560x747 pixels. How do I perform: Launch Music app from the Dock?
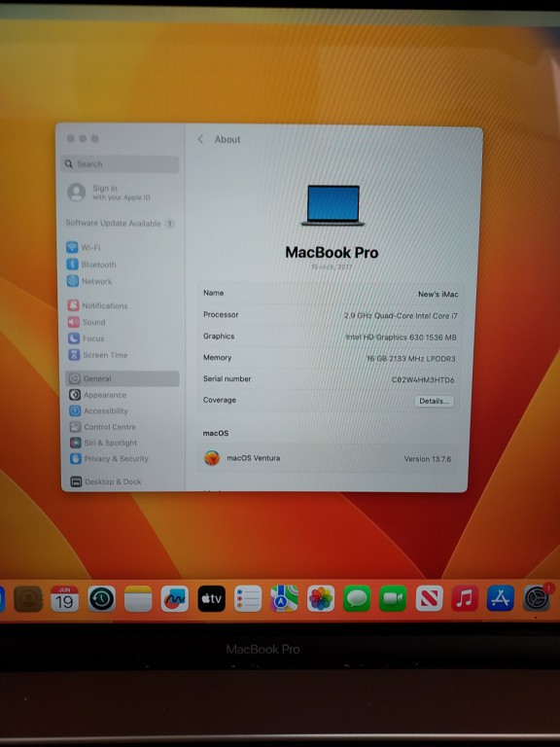465,598
